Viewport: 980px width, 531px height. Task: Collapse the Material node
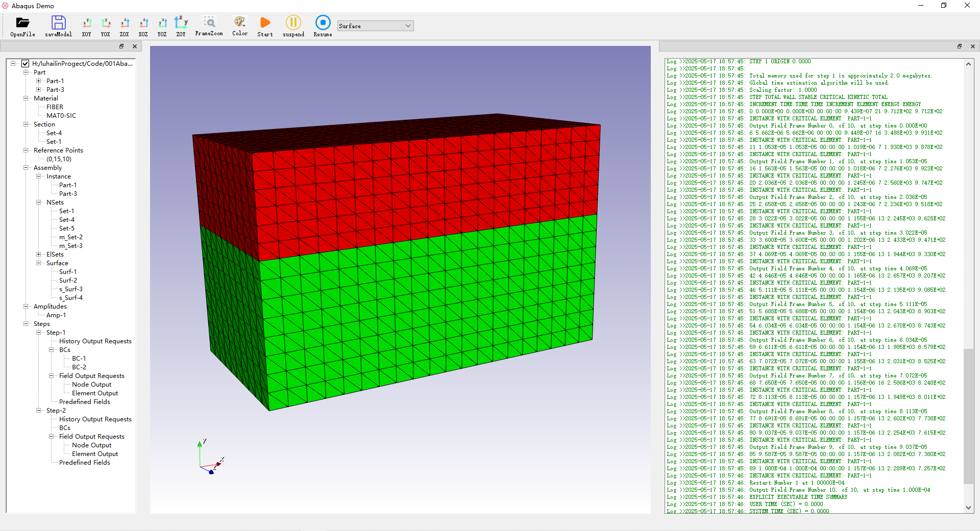[x=26, y=98]
